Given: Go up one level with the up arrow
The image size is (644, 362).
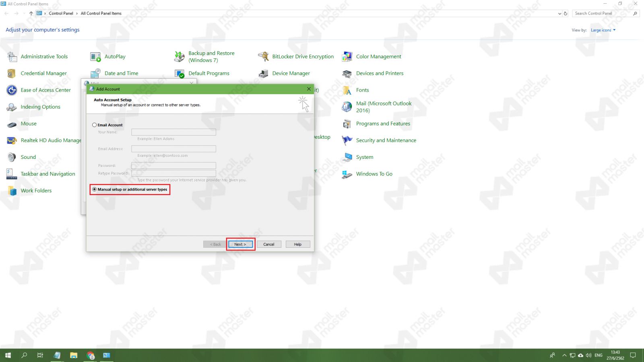Looking at the screenshot, I should 31,13.
